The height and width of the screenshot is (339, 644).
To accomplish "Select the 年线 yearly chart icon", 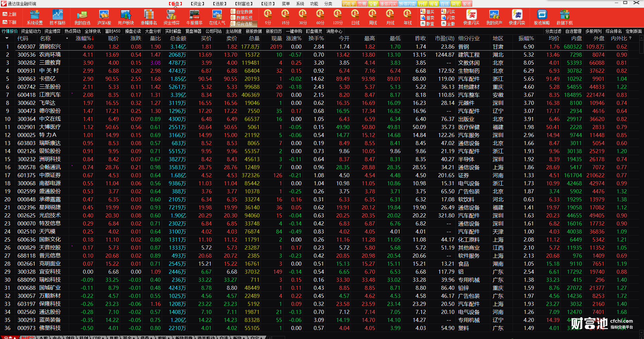I will tap(408, 17).
